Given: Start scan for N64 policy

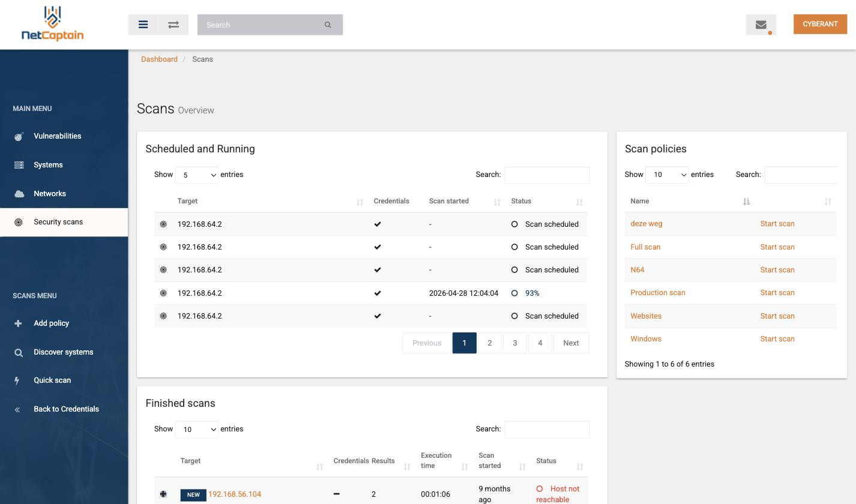Looking at the screenshot, I should point(777,270).
